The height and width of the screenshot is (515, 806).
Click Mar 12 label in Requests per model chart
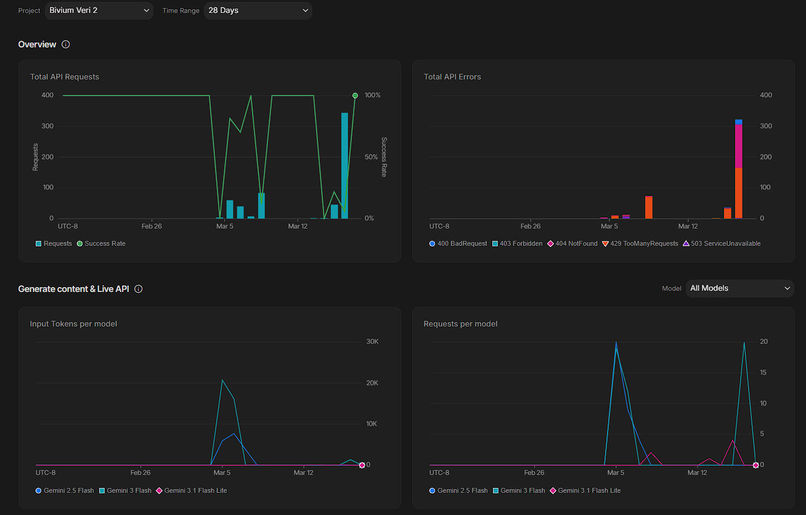point(697,473)
